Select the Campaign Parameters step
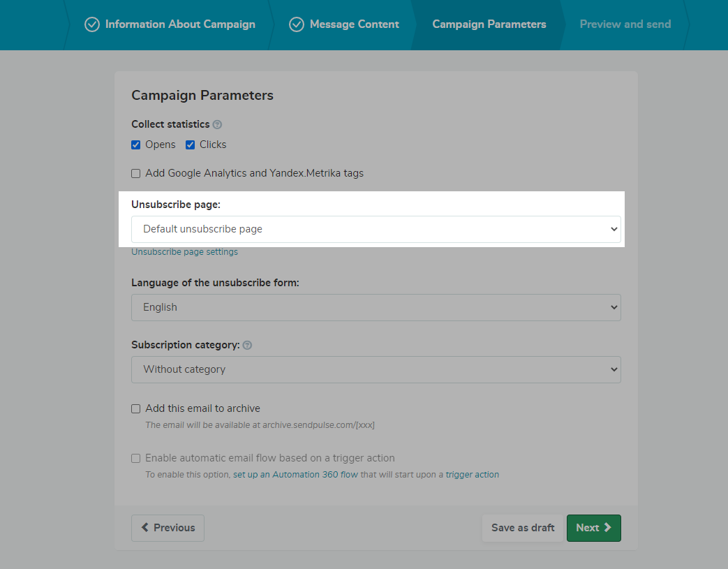The image size is (728, 569). click(489, 24)
